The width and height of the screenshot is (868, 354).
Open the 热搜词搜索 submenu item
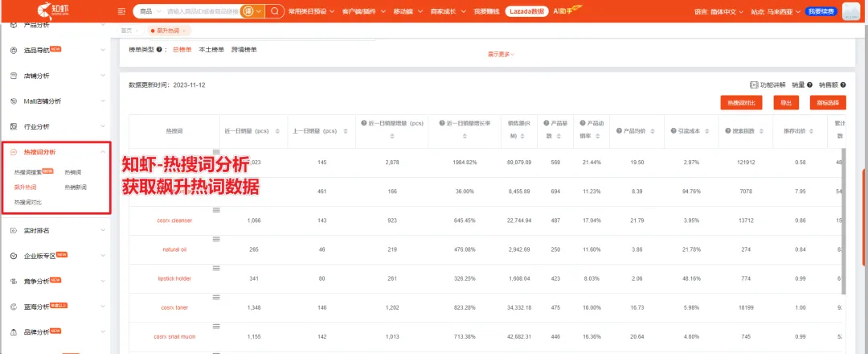27,172
